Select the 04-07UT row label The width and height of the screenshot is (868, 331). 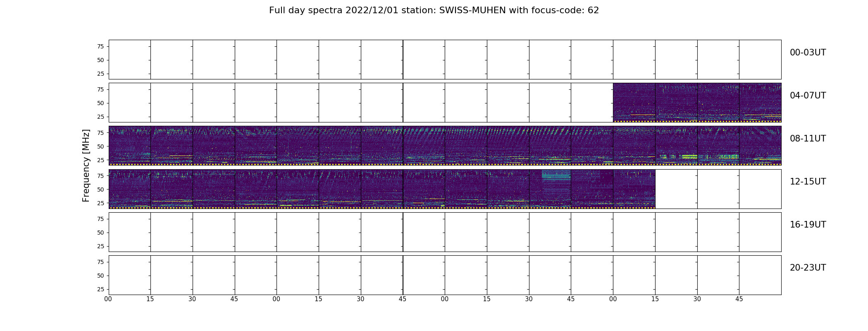point(808,96)
